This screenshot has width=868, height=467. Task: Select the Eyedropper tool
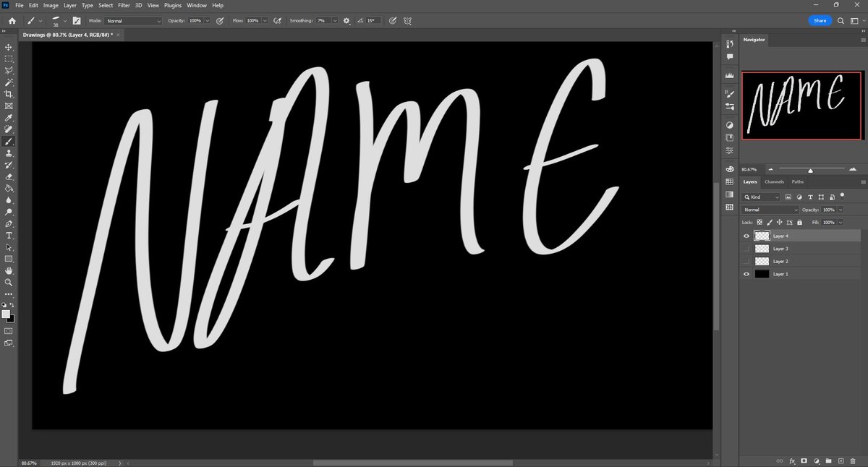[9, 118]
